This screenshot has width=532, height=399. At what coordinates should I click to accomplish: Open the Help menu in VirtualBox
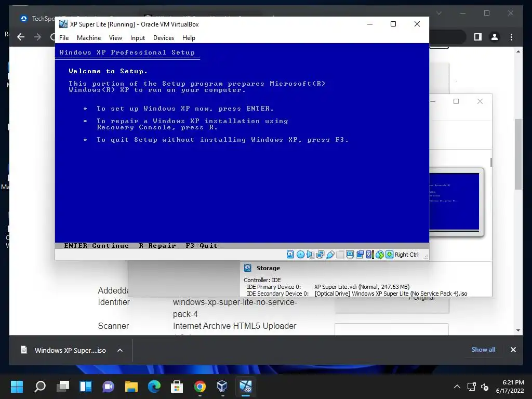(x=189, y=37)
